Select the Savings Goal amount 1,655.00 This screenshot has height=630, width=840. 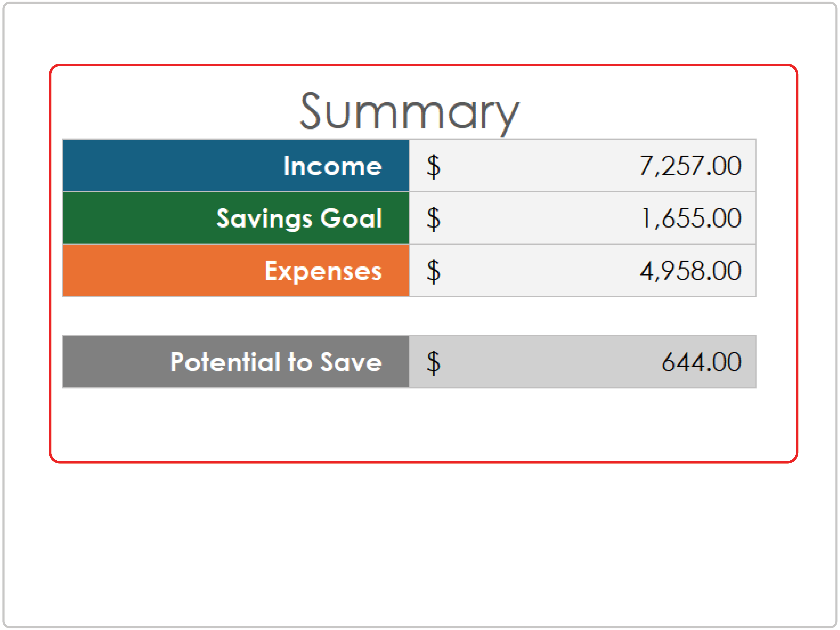(x=691, y=219)
